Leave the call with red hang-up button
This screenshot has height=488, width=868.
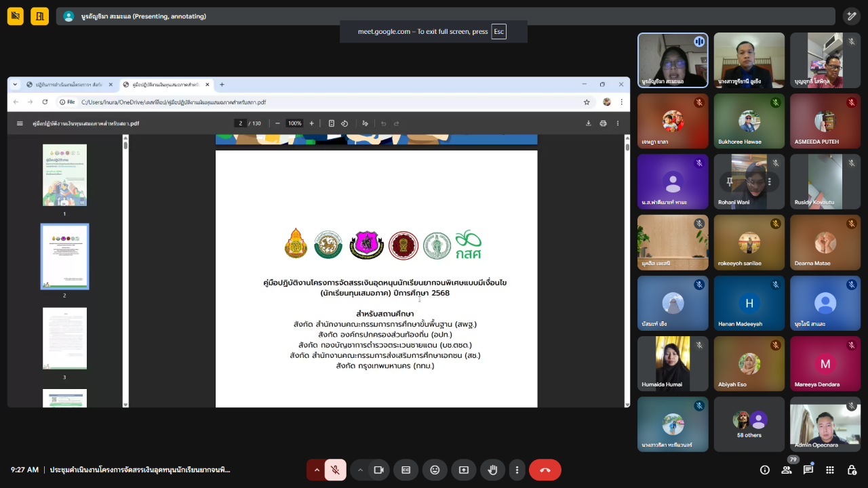point(545,470)
